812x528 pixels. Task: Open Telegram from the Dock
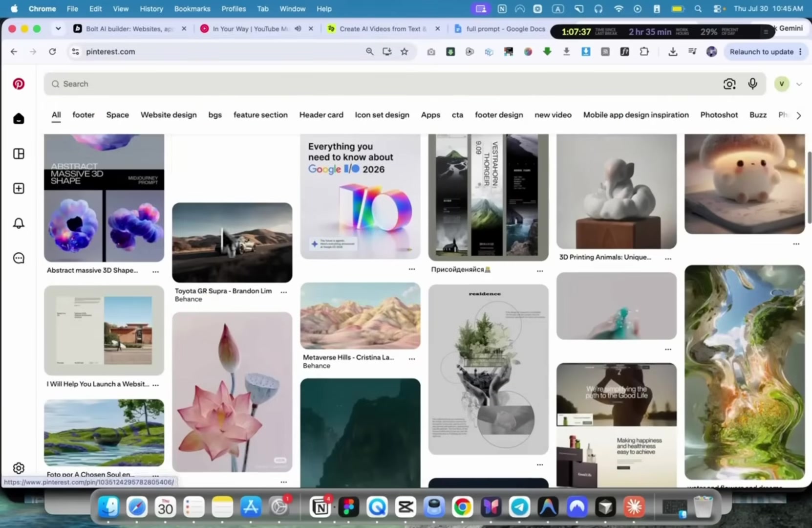(519, 507)
